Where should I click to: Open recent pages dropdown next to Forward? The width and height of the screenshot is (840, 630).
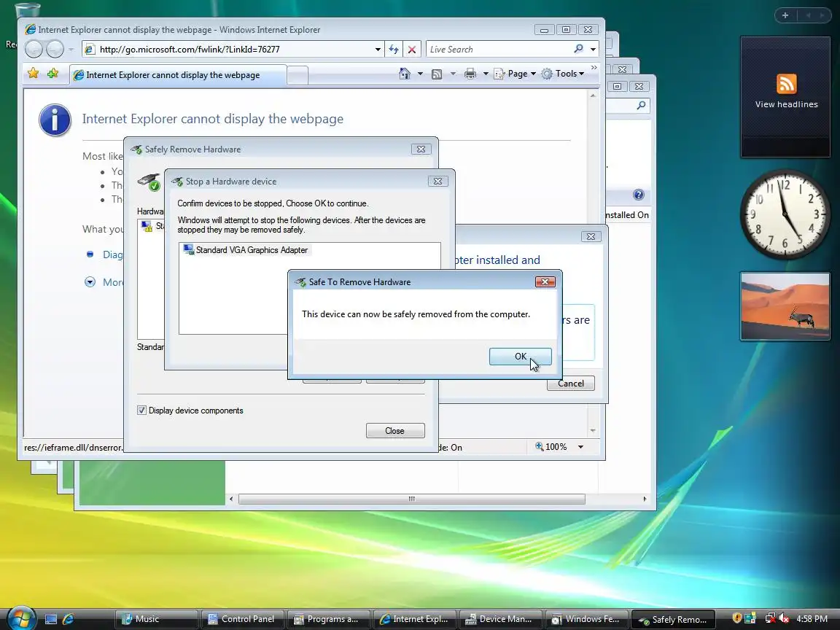[x=71, y=50]
